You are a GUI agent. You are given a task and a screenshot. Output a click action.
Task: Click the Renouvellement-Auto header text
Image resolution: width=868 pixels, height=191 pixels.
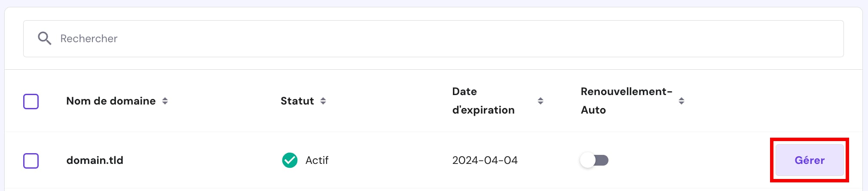point(626,101)
